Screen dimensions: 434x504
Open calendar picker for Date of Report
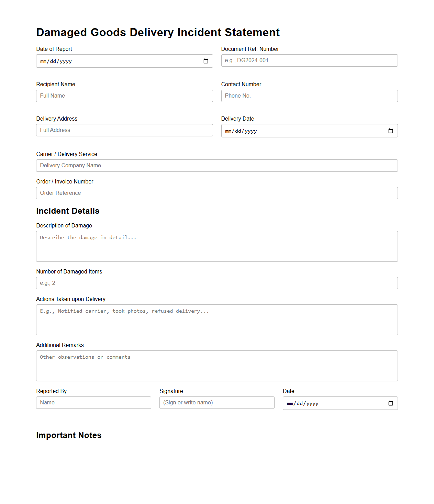click(x=206, y=61)
